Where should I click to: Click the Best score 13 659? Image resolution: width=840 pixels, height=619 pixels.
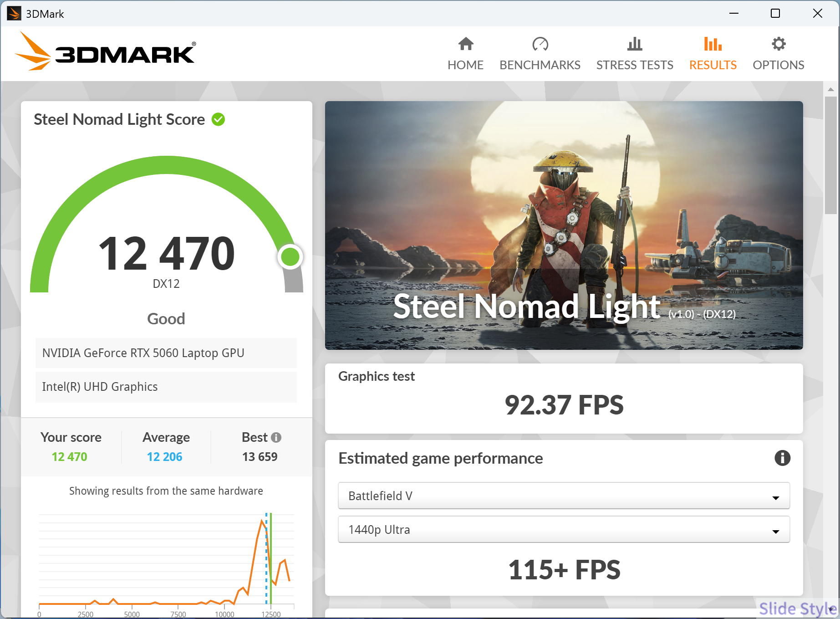click(x=260, y=456)
